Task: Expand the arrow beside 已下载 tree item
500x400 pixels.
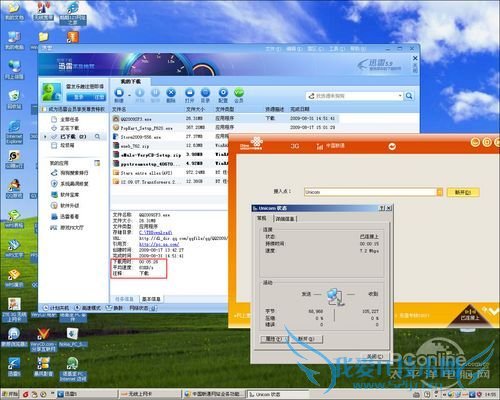Action: [x=45, y=137]
